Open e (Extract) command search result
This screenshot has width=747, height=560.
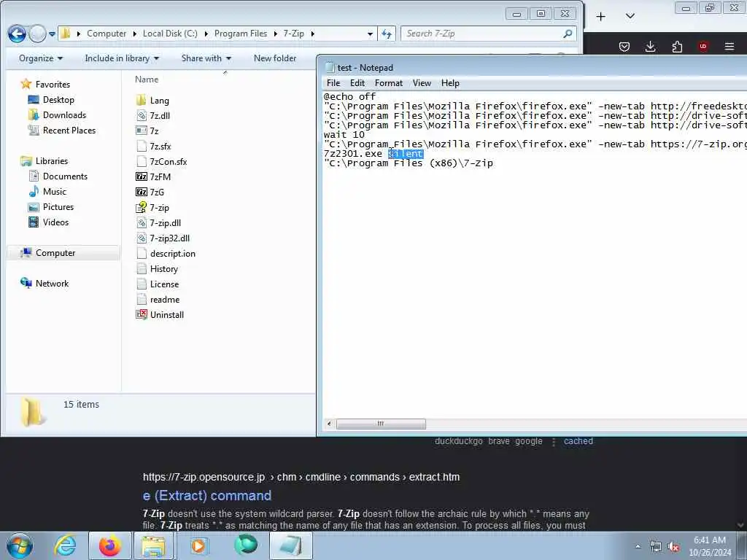point(207,496)
